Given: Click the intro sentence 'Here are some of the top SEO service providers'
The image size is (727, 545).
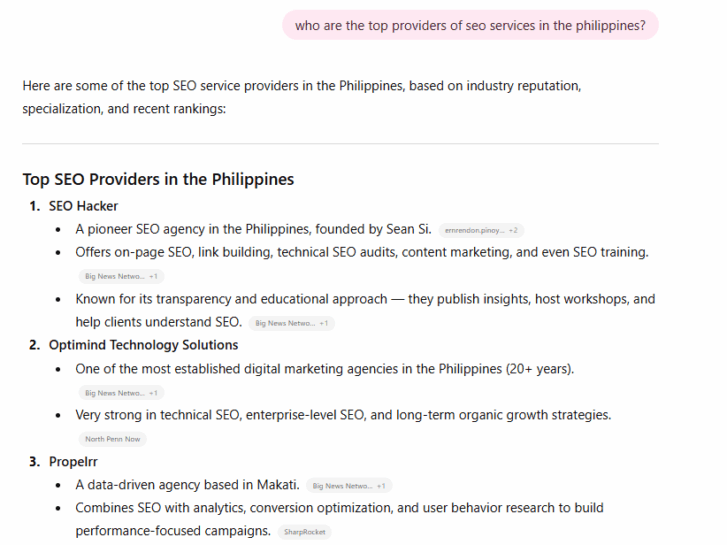Looking at the screenshot, I should point(301,97).
